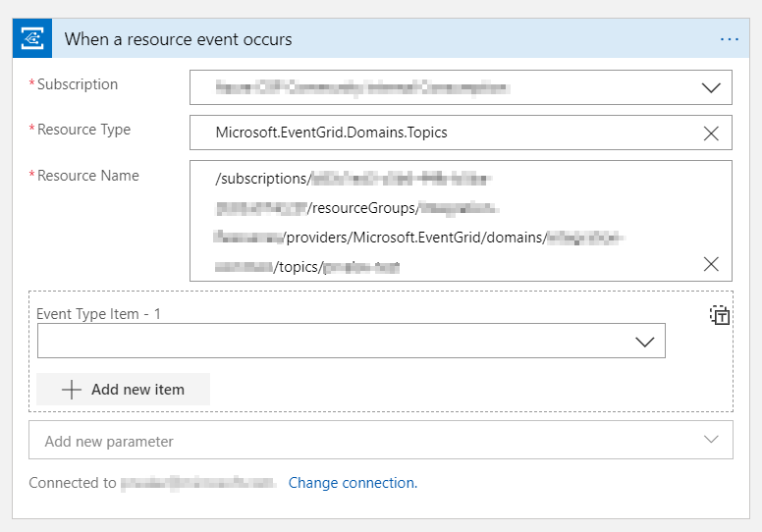Click the plus icon beside Add new item
This screenshot has width=762, height=532.
(71, 390)
